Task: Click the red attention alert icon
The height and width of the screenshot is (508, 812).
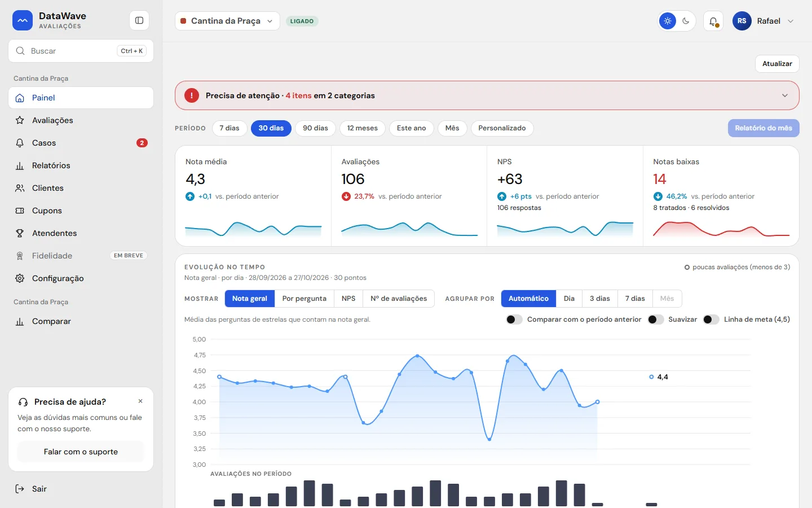Action: pyautogui.click(x=192, y=95)
